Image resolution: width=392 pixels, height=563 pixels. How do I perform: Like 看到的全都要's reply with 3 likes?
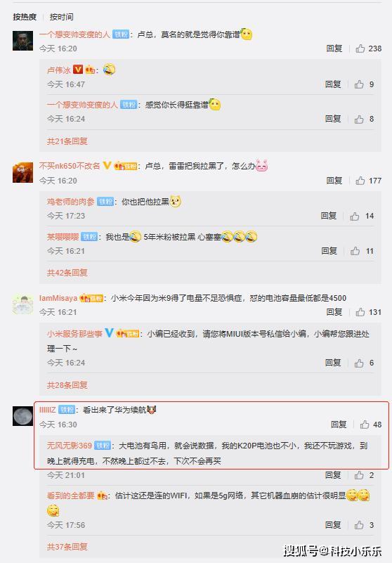(359, 525)
